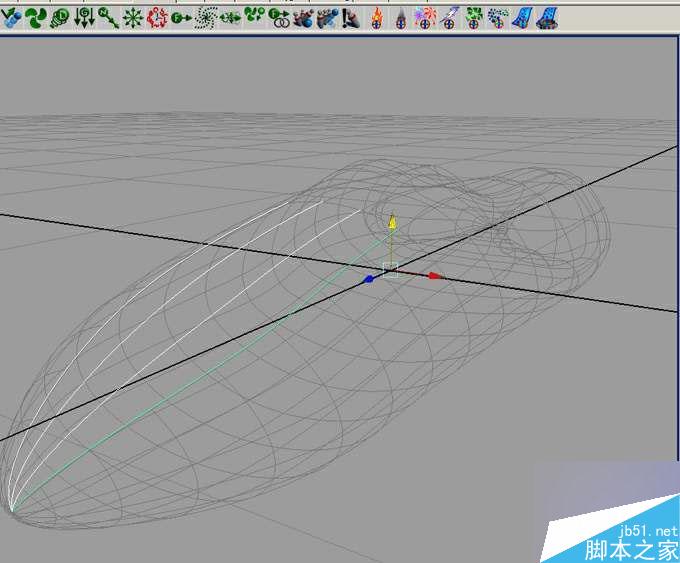
Task: Apply the Shatter effect icon
Action: click(x=474, y=18)
